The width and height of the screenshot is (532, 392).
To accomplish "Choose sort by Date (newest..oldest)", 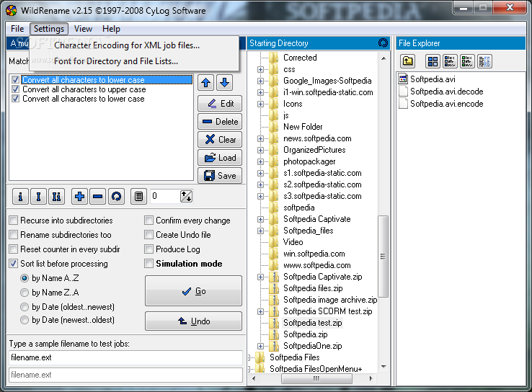I will point(25,320).
